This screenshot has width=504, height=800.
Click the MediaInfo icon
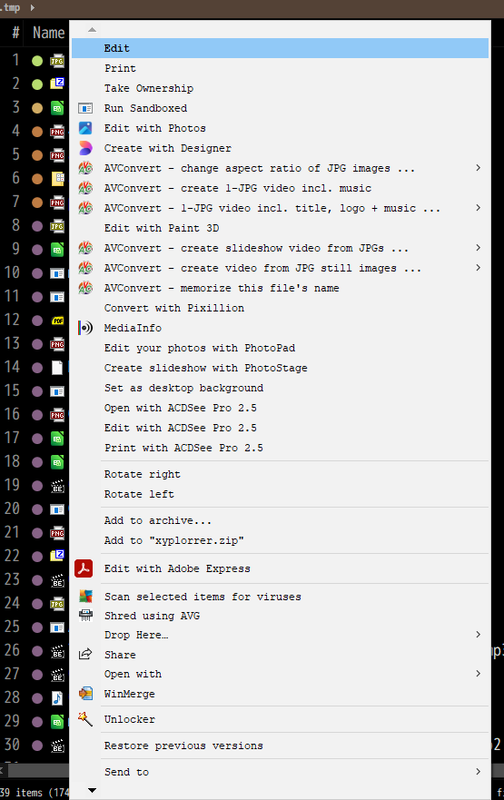[85, 328]
